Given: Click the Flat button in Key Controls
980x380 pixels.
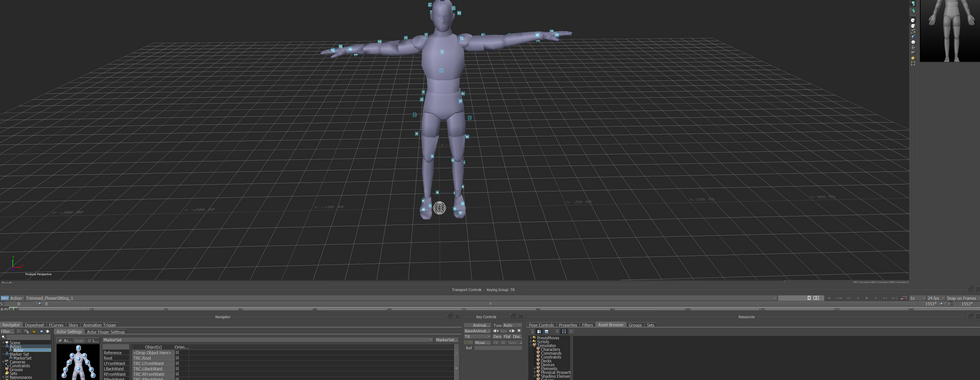Looking at the screenshot, I should pos(508,336).
